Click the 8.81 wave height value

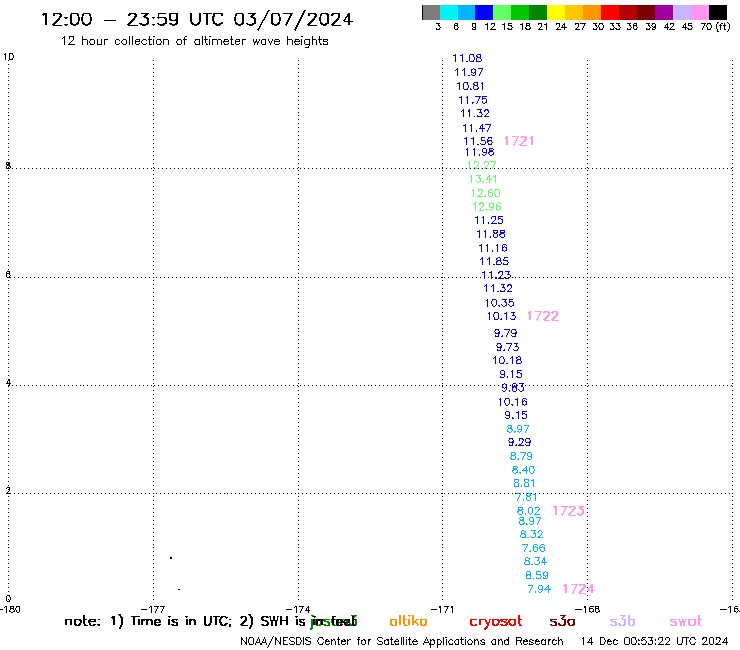click(x=524, y=483)
